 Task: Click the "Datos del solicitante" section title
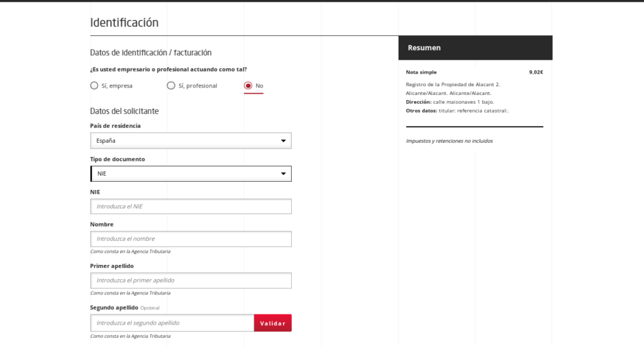tap(125, 111)
